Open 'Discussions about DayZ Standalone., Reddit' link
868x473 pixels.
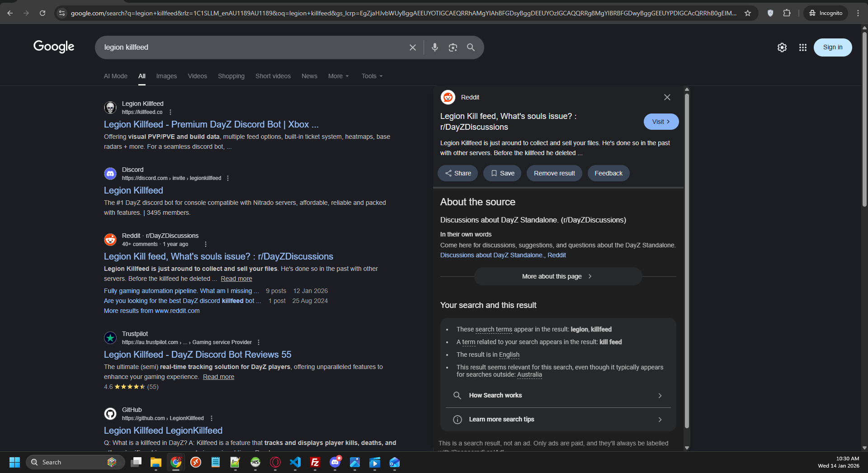coord(503,255)
